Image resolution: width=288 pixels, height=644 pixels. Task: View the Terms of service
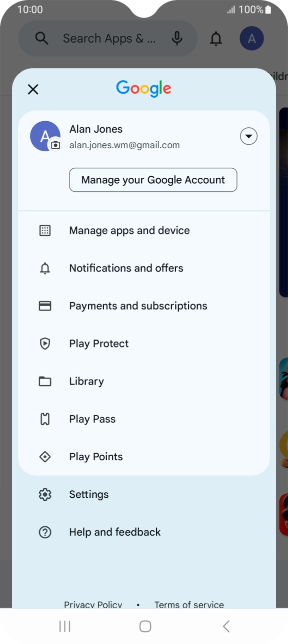(189, 604)
